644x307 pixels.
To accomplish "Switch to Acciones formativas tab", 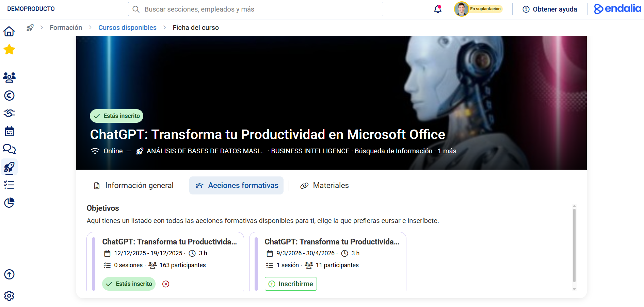I will [x=236, y=185].
